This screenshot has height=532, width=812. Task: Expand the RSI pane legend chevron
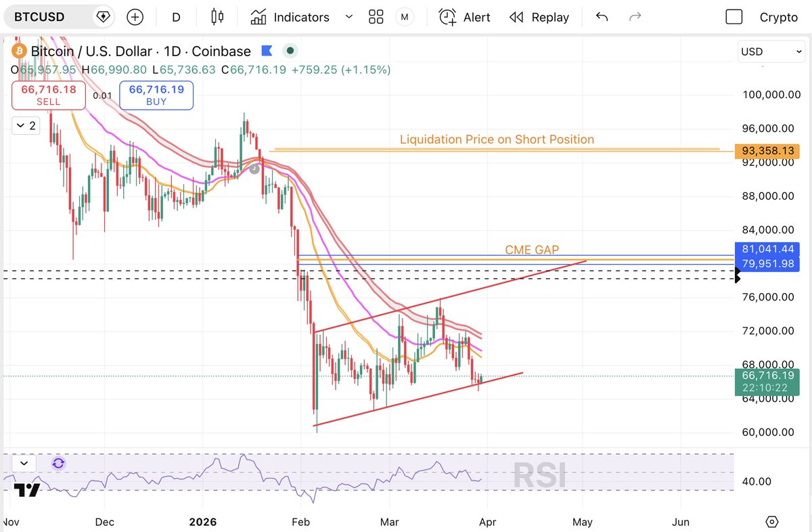point(24,464)
